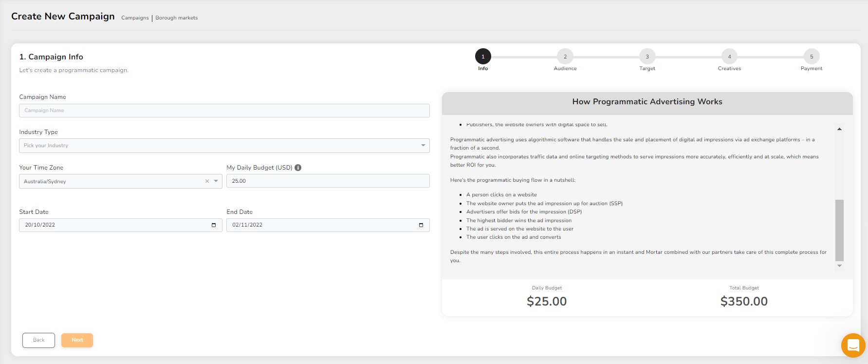
Task: Select step 5 Payment circle
Action: pos(812,57)
